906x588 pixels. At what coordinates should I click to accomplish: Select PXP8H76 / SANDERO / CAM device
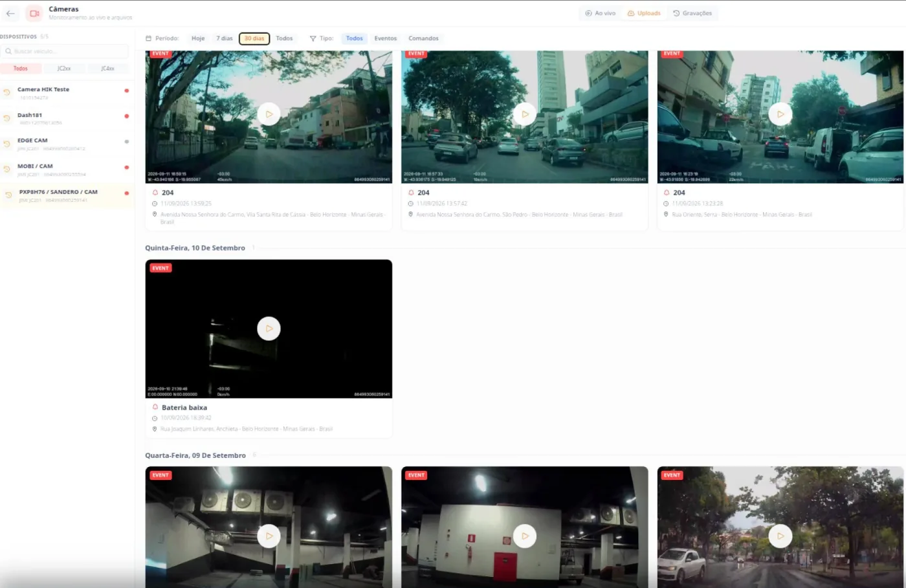coord(67,195)
